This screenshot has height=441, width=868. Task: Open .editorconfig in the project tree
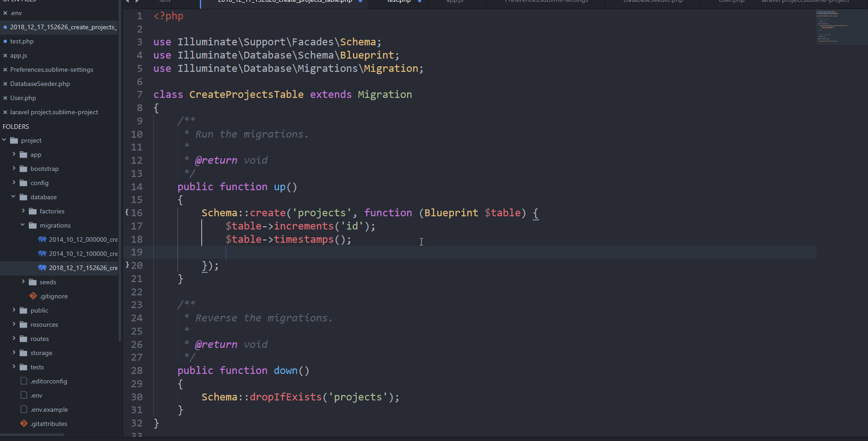point(48,381)
